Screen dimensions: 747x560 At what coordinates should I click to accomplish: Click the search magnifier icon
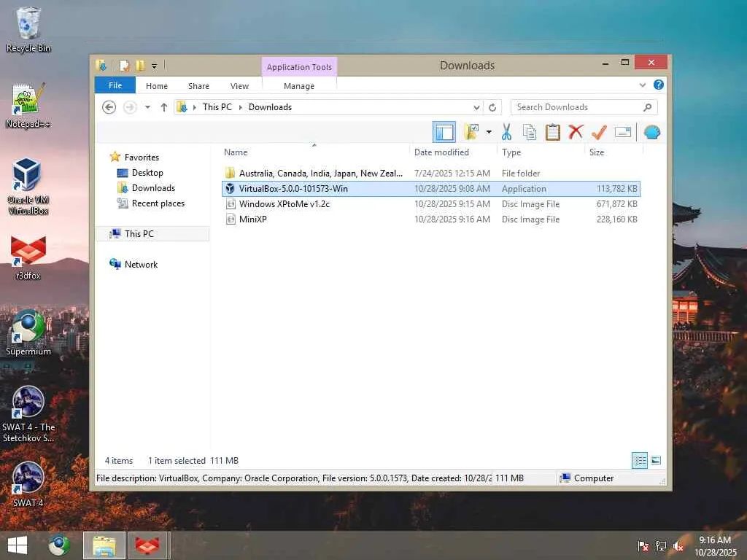click(647, 107)
